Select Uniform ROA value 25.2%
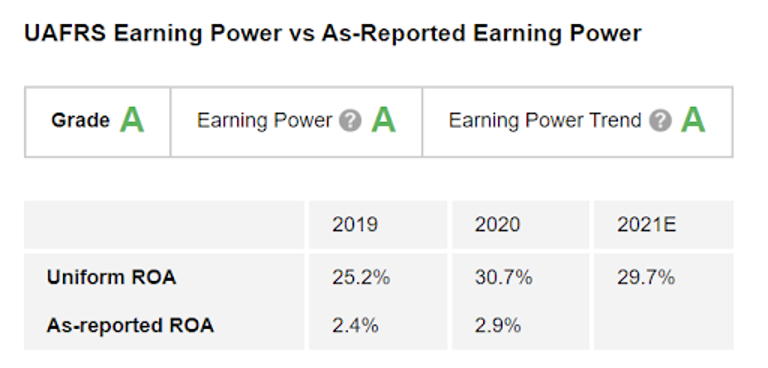The height and width of the screenshot is (368, 768). 361,278
